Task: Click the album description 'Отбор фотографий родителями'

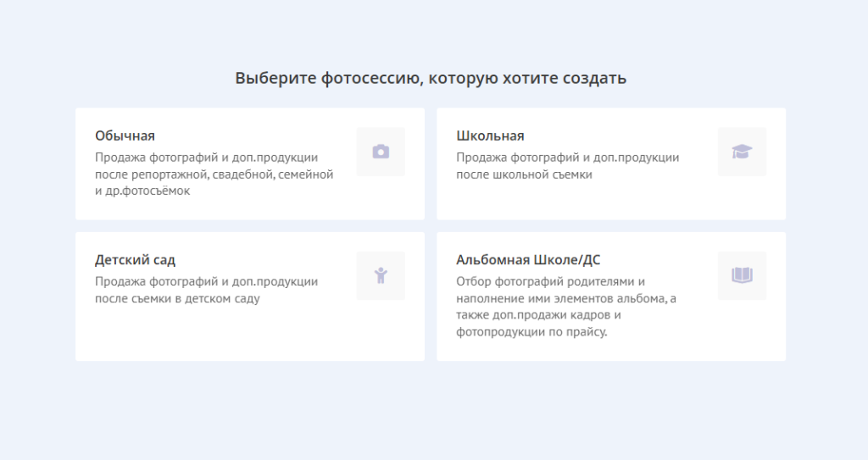Action: click(551, 281)
